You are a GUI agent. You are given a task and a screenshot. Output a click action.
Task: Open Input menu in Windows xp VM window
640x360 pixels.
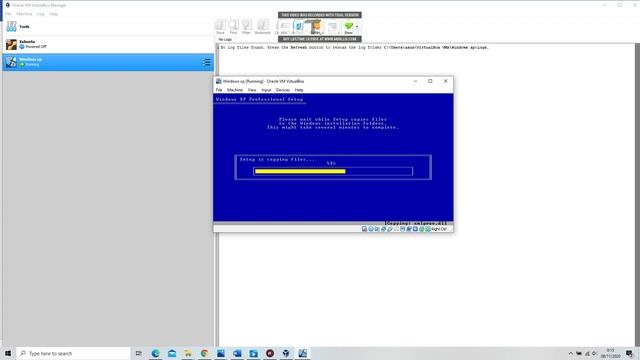[x=266, y=90]
